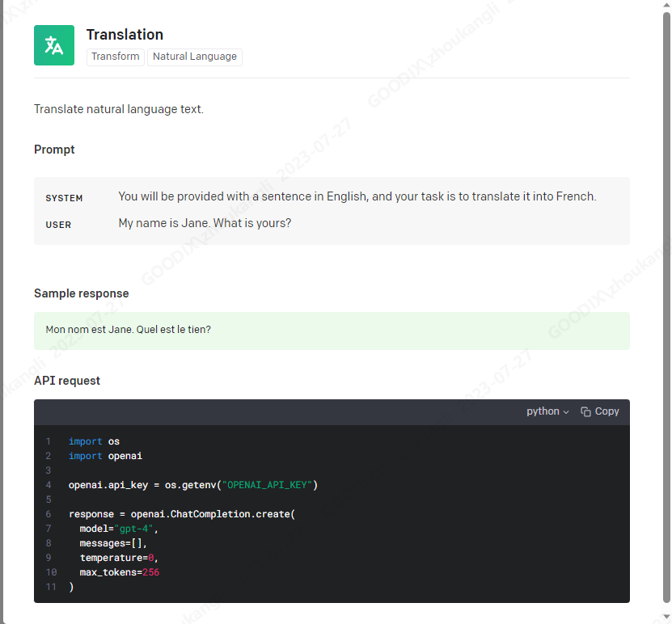The image size is (672, 624).
Task: Click the SYSTEM prompt message text
Action: click(357, 196)
